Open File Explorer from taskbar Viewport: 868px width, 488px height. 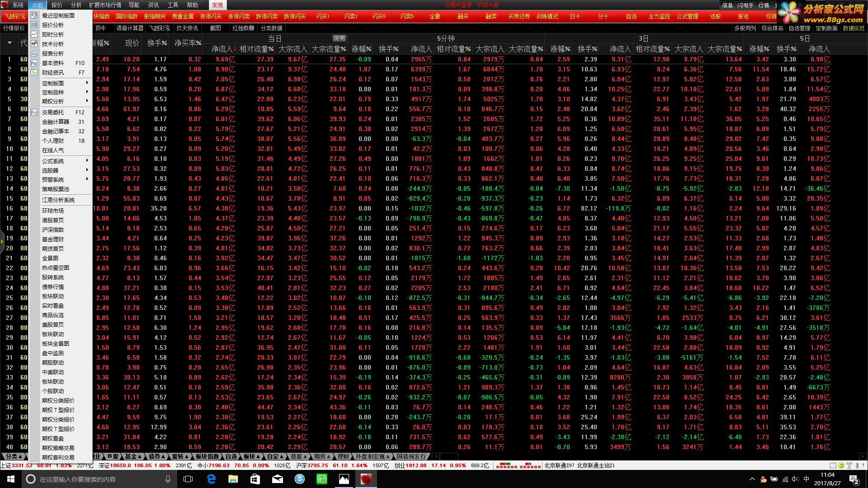tap(233, 479)
